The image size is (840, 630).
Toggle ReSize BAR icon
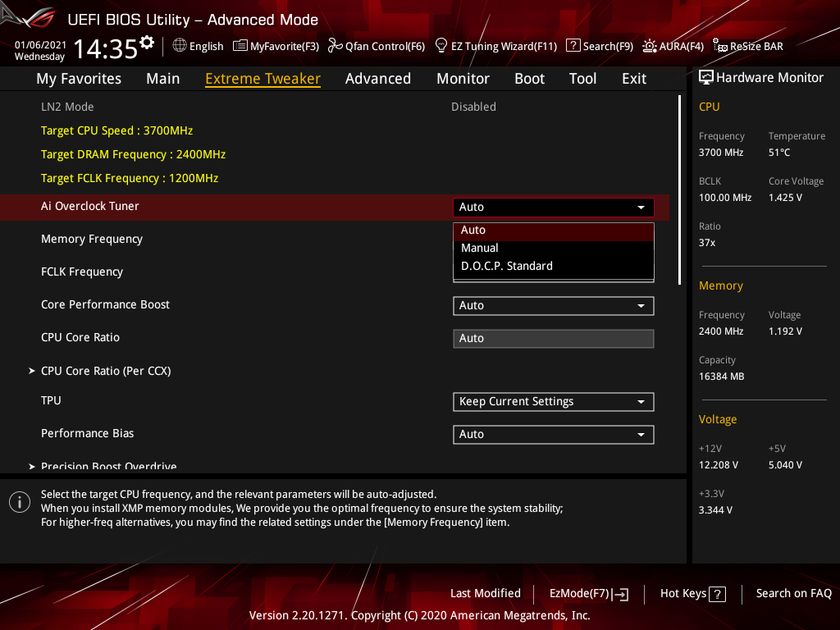pos(720,46)
